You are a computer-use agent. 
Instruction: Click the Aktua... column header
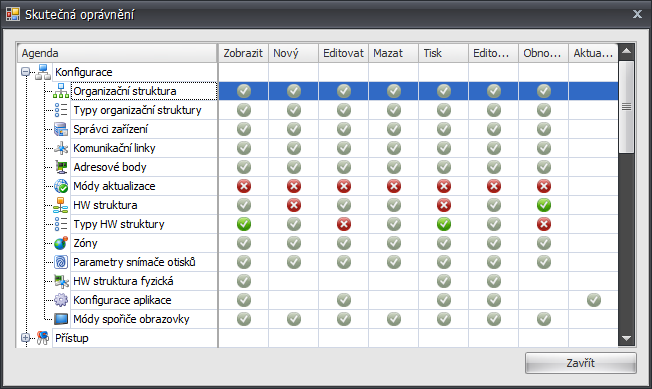pos(593,53)
